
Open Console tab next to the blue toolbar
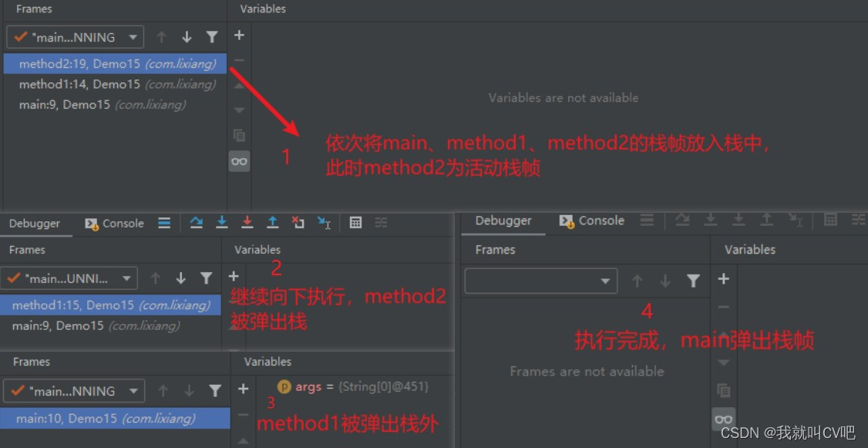coord(114,223)
